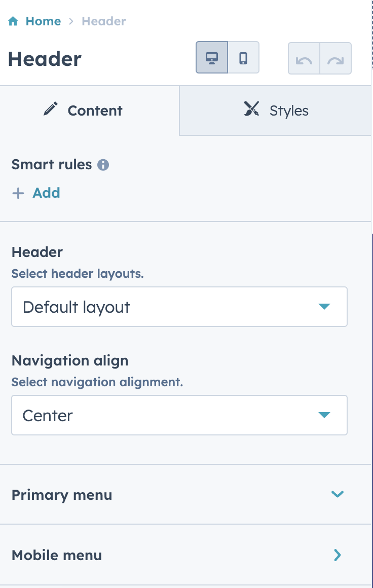This screenshot has height=588, width=373.
Task: Click the plus icon beside Add
Action: 18,194
